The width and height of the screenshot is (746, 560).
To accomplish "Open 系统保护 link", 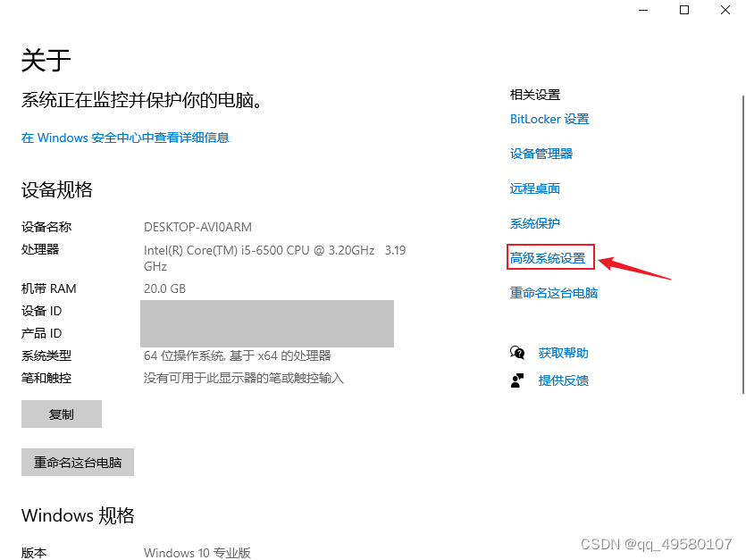I will coord(535,223).
